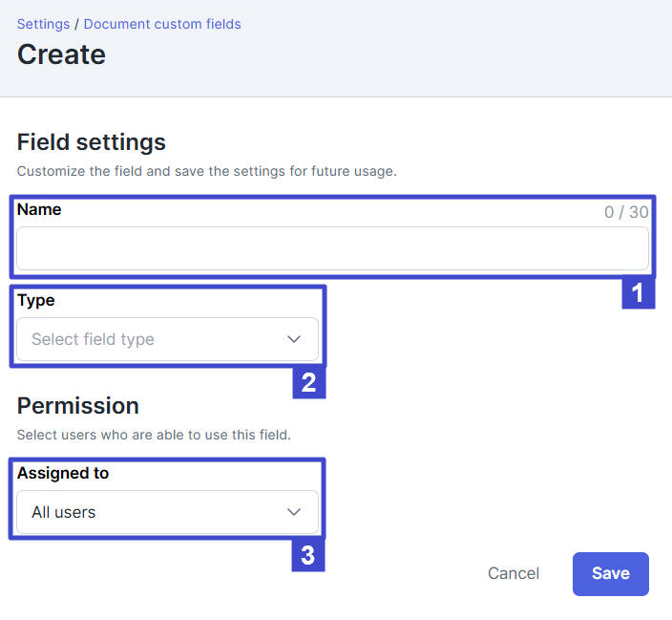Click the Field settings heading
The width and height of the screenshot is (672, 620).
pos(92,142)
